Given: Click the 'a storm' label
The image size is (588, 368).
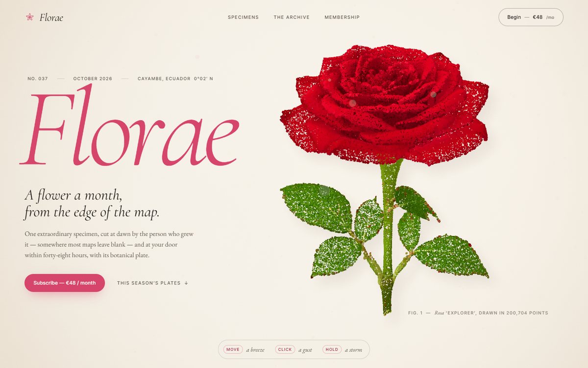Looking at the screenshot, I should 353,350.
